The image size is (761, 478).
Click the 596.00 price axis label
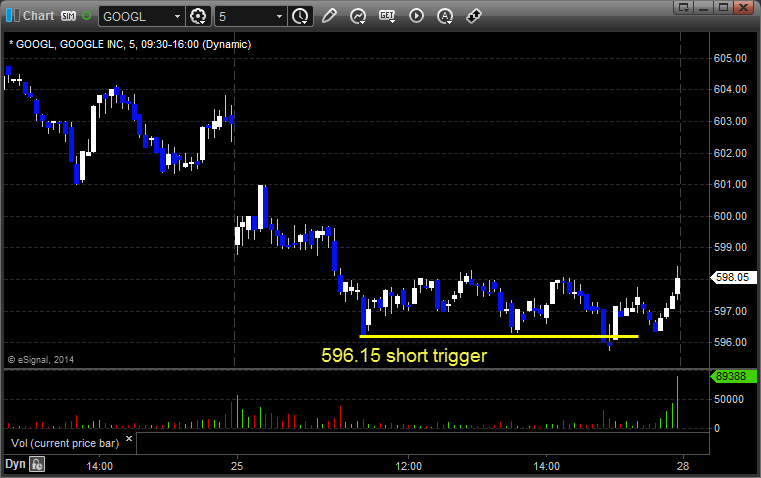(x=730, y=343)
